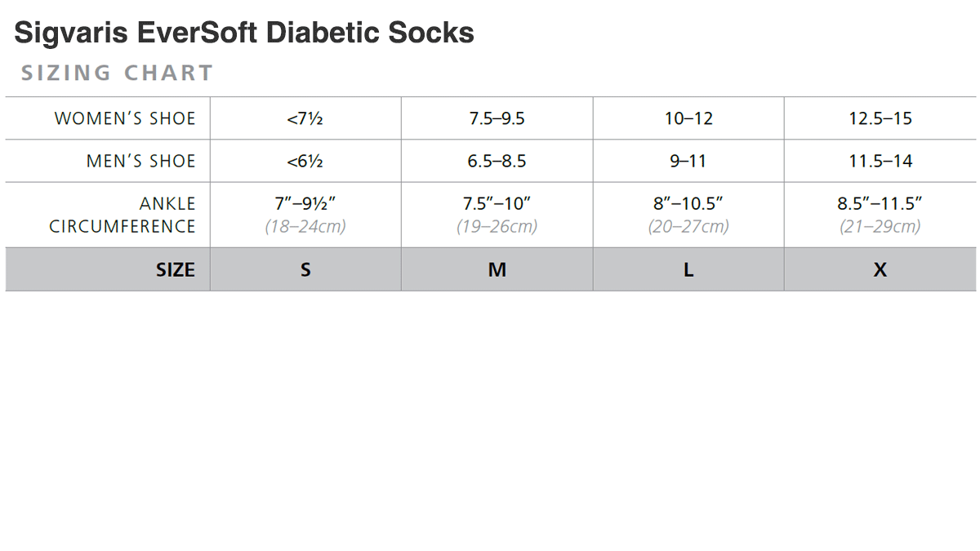The width and height of the screenshot is (980, 551).
Task: Click the SIZE row label
Action: tap(176, 270)
